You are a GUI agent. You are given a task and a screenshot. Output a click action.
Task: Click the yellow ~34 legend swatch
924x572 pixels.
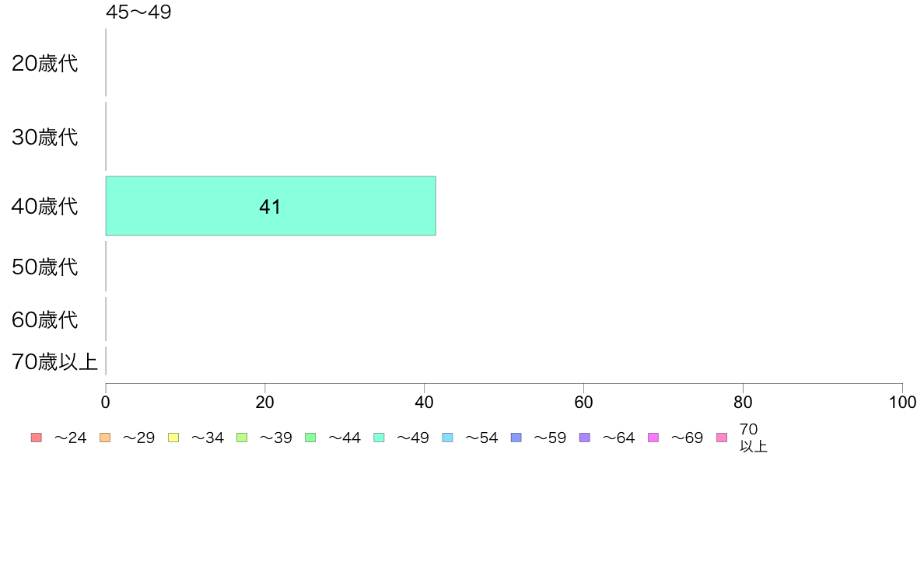click(173, 438)
